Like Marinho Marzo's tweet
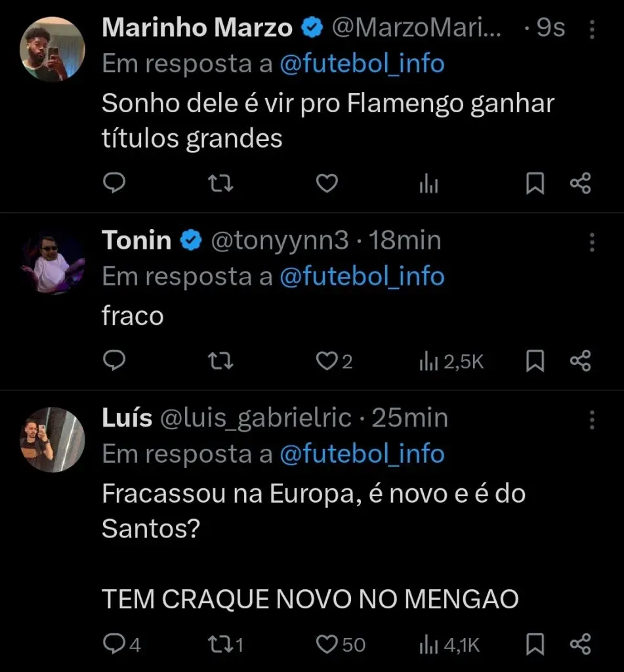This screenshot has width=624, height=672. point(327,184)
